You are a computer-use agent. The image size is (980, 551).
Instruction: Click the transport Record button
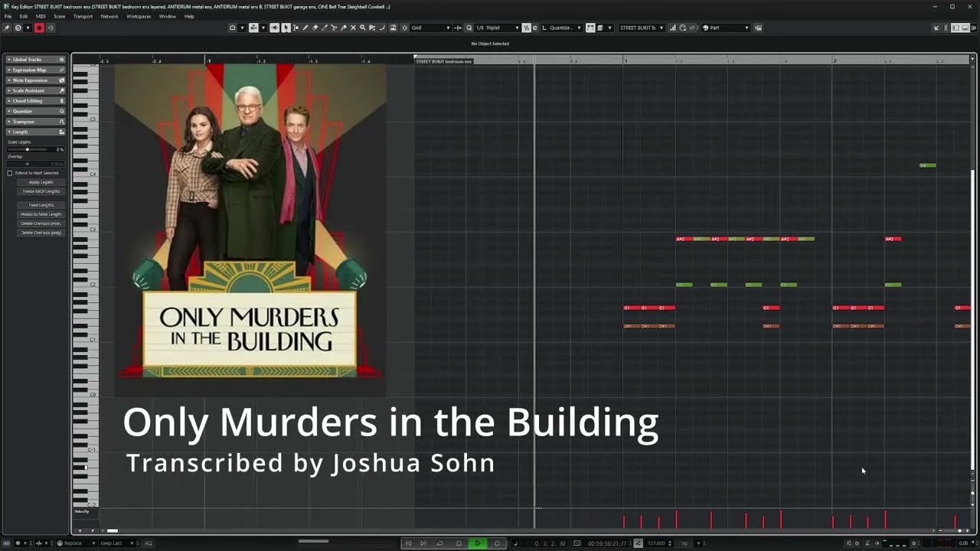[497, 543]
